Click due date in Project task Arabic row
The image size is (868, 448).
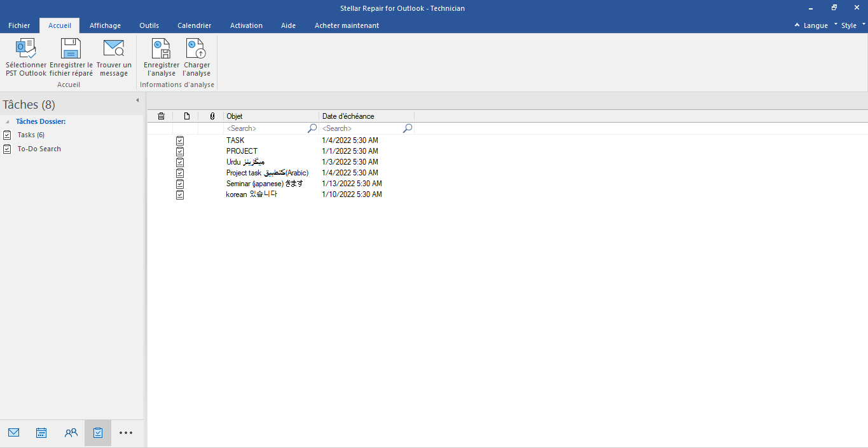350,173
